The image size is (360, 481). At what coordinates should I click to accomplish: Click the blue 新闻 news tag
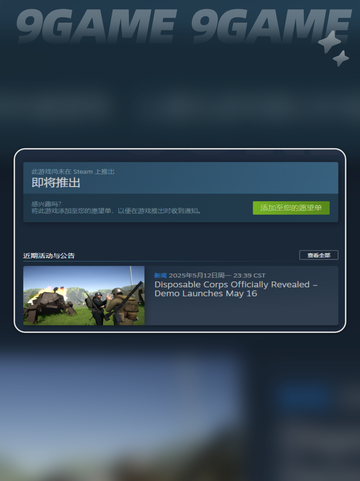point(160,275)
